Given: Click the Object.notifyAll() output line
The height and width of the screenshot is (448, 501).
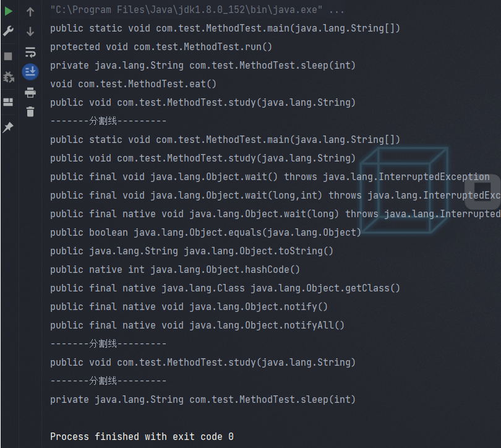Looking at the screenshot, I should pyautogui.click(x=197, y=325).
